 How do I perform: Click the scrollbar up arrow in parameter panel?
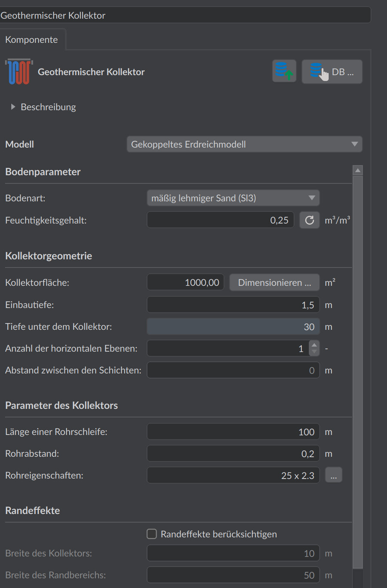pos(358,170)
